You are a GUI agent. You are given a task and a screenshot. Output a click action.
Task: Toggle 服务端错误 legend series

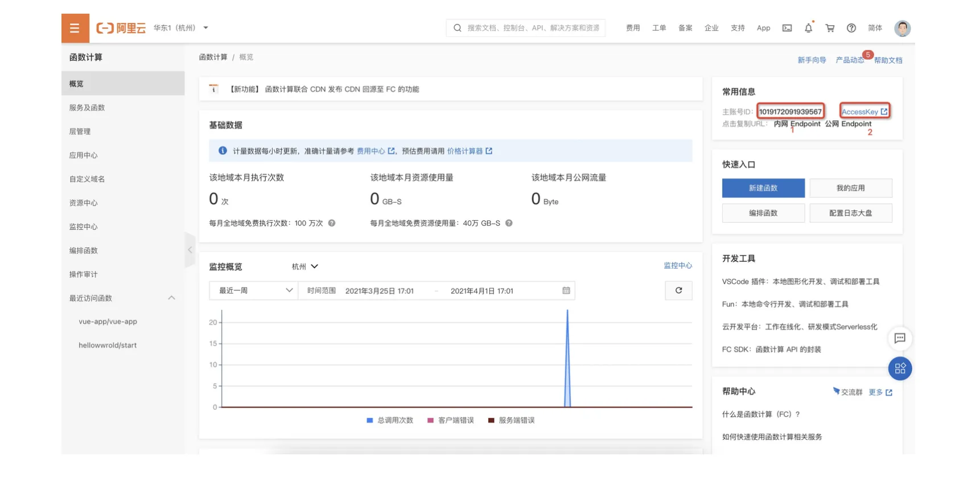click(511, 420)
